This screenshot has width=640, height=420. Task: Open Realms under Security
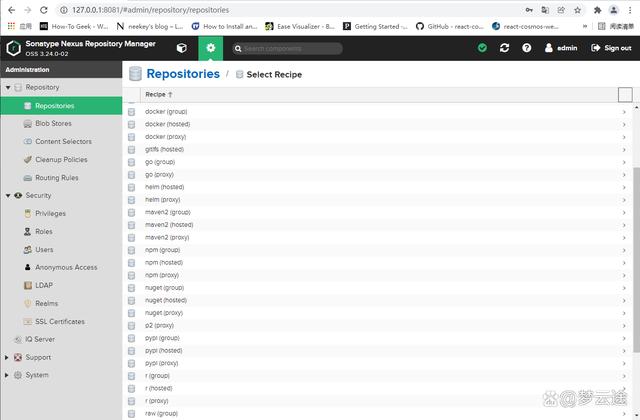tap(61, 303)
